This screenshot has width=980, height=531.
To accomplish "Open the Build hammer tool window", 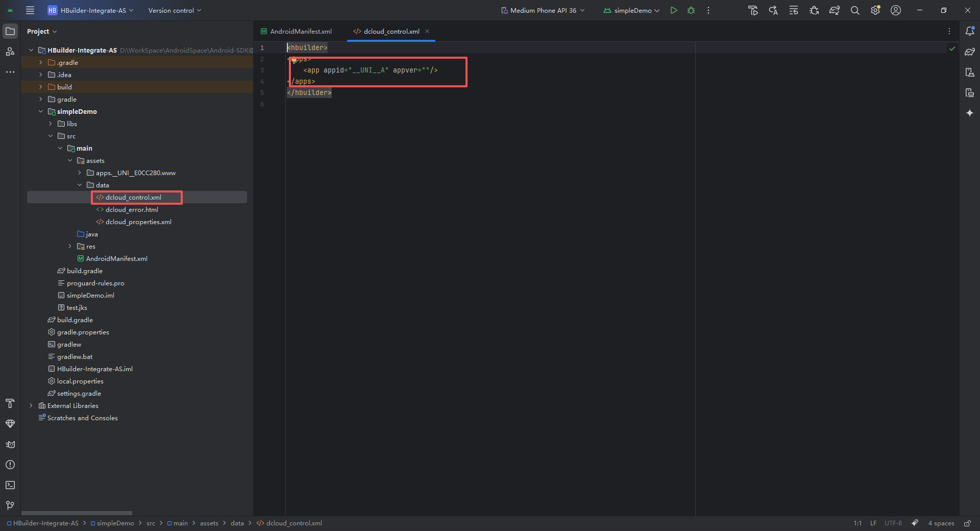I will click(10, 403).
